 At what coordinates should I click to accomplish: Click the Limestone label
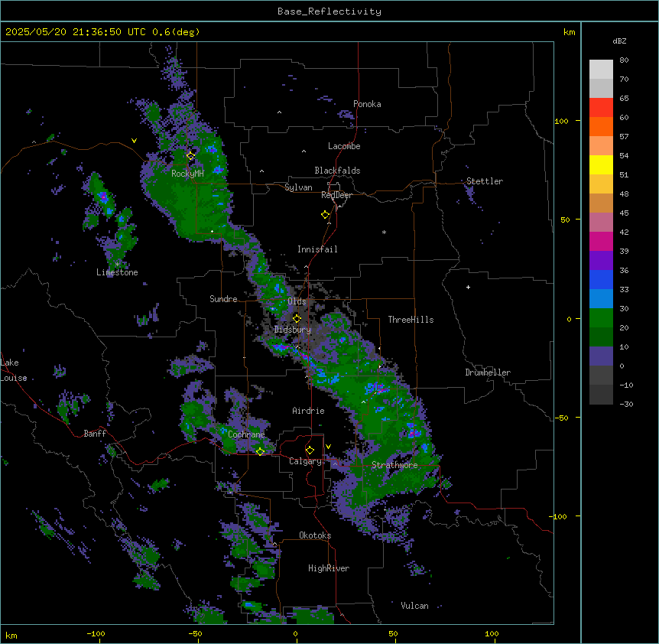tap(117, 272)
